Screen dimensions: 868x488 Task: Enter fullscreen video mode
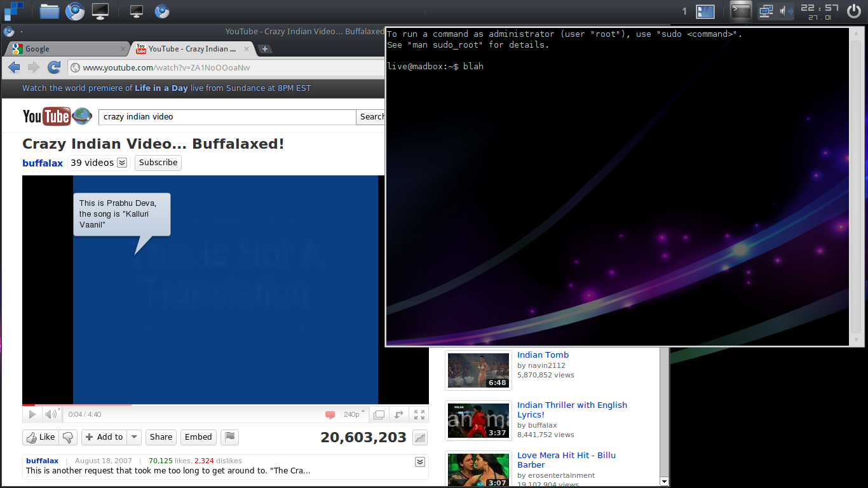(x=419, y=415)
